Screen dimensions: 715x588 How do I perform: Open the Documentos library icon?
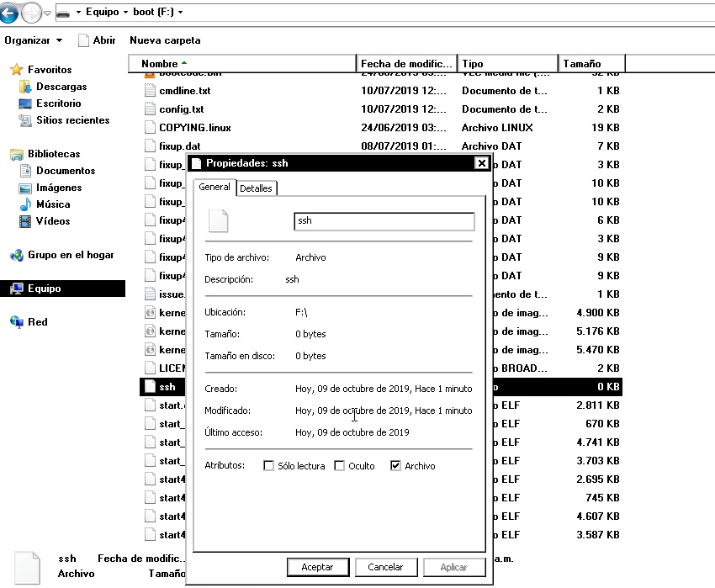25,171
